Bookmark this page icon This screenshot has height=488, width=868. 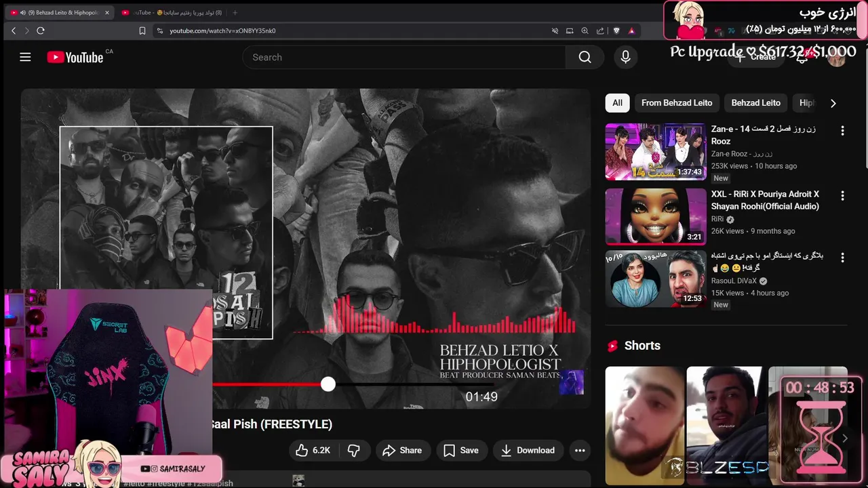point(142,30)
